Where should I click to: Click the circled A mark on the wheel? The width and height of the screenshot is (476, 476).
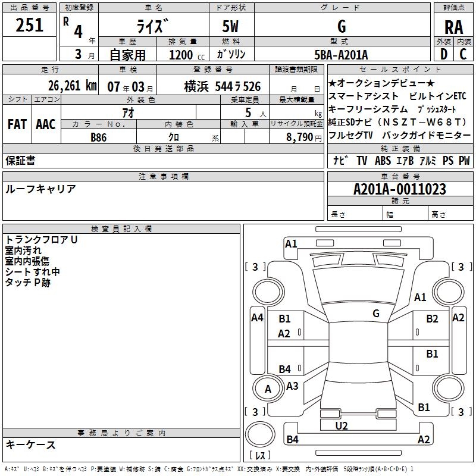[x=268, y=389]
